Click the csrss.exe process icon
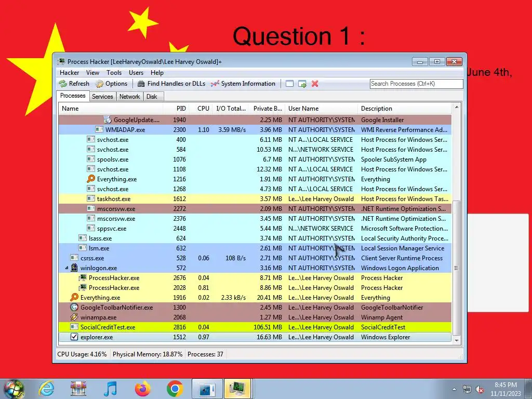Screen dimensions: 532x399 (x=74, y=258)
